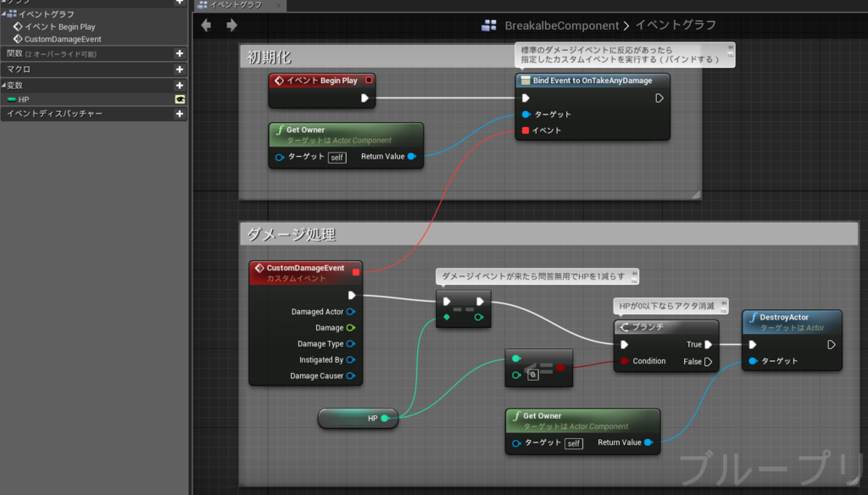Image resolution: width=868 pixels, height=495 pixels.
Task: Add a new event dispatcher with plus icon
Action: pyautogui.click(x=180, y=114)
